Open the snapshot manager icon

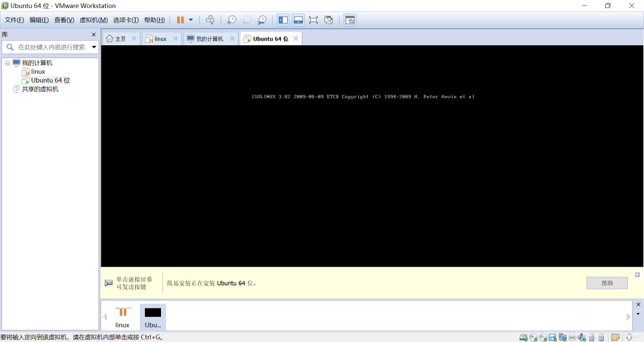pyautogui.click(x=262, y=20)
